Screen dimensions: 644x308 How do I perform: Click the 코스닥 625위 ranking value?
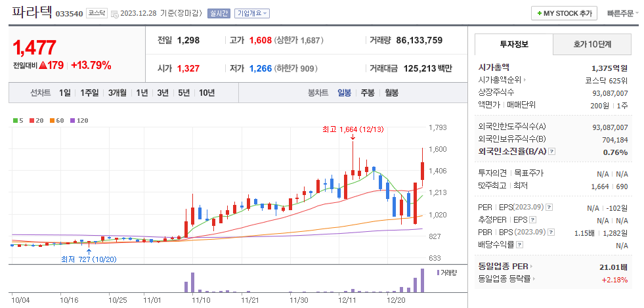click(606, 80)
